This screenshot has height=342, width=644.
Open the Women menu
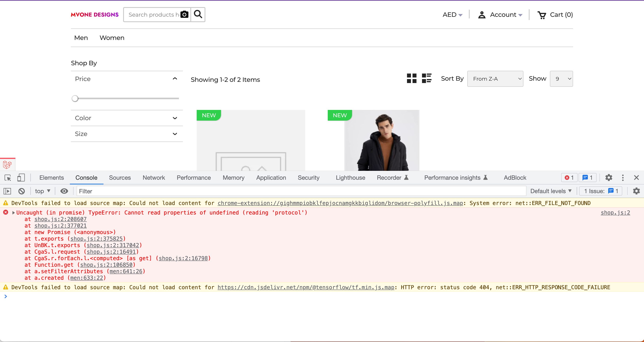pos(112,38)
